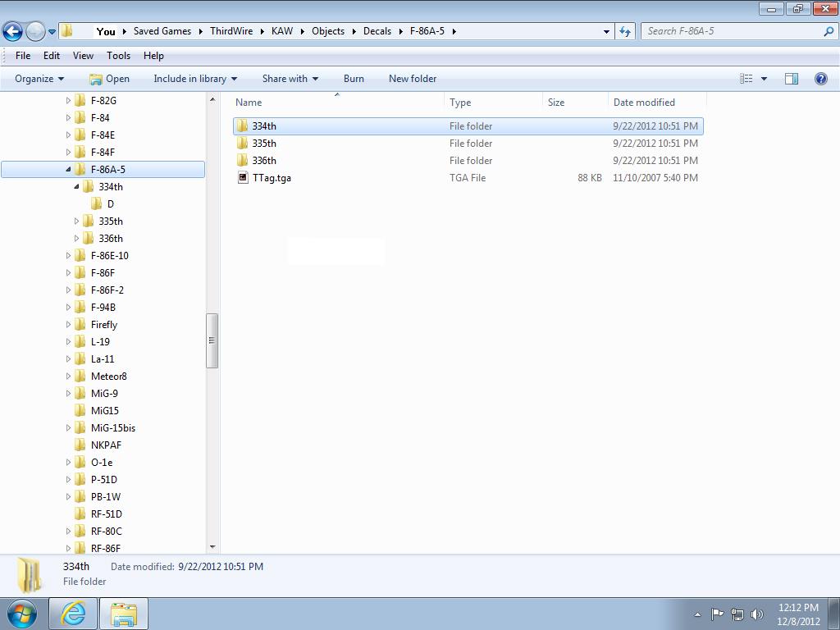Screen dimensions: 840x630
Task: Click the Windows Explorer taskbar icon
Action: pyautogui.click(x=124, y=614)
